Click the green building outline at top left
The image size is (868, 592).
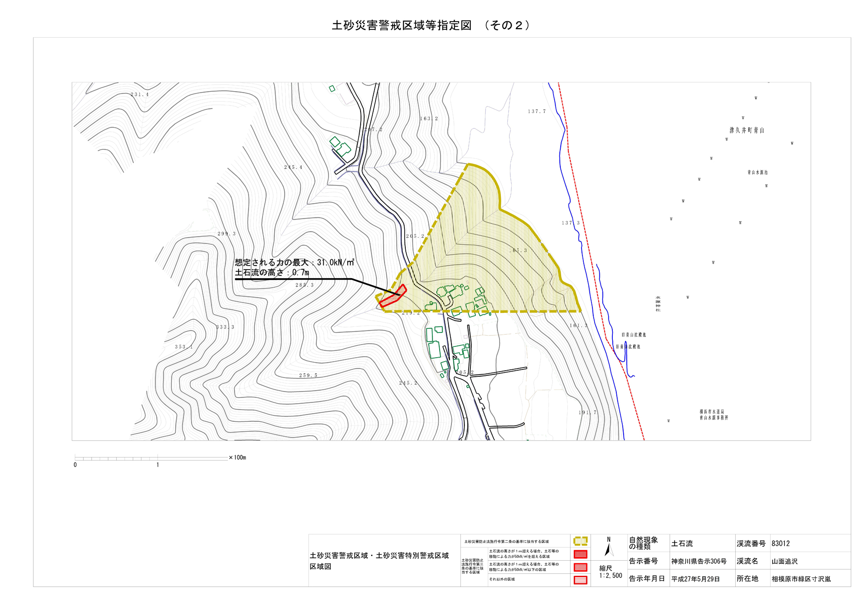point(332,89)
